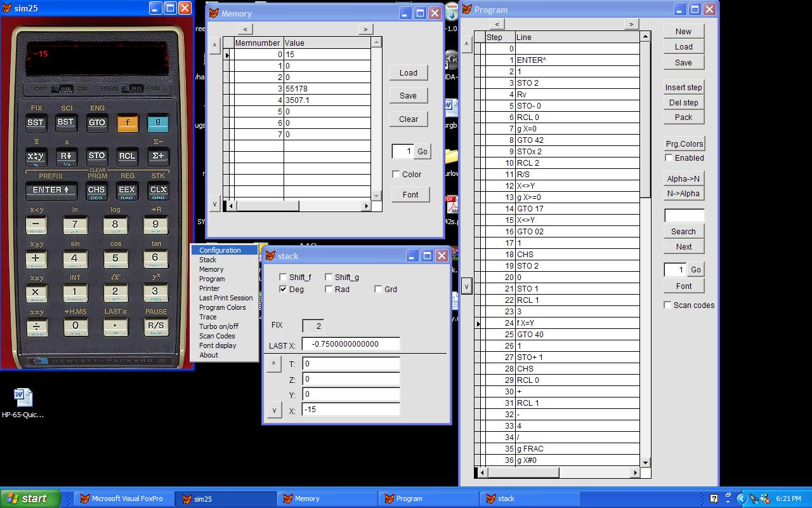Click Insert step button
Image resolution: width=812 pixels, height=508 pixels.
tap(683, 87)
